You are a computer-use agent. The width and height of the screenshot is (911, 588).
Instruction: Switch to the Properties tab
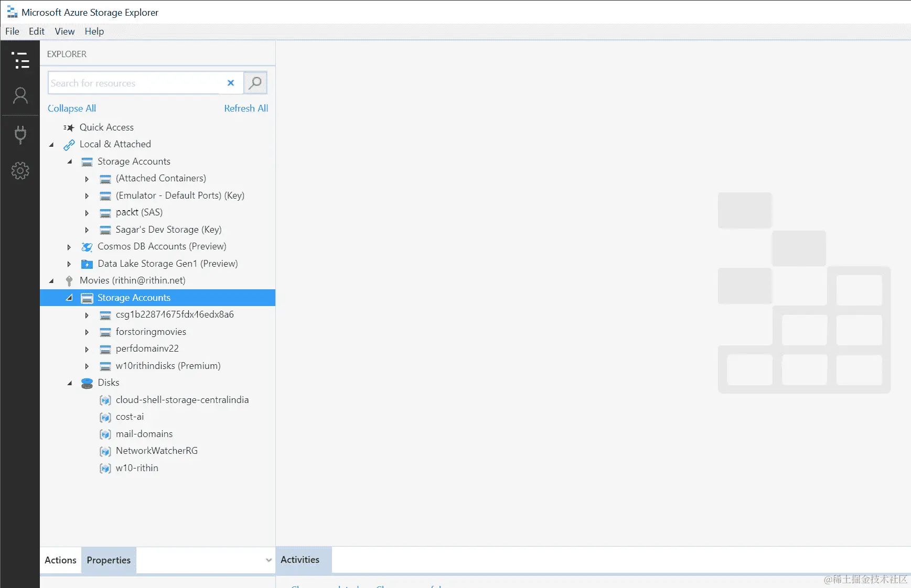click(x=109, y=560)
